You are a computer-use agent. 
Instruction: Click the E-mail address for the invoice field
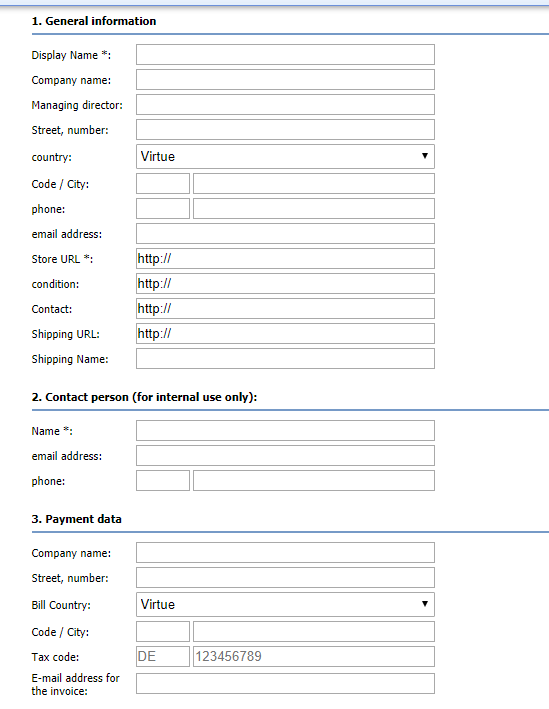click(x=285, y=684)
